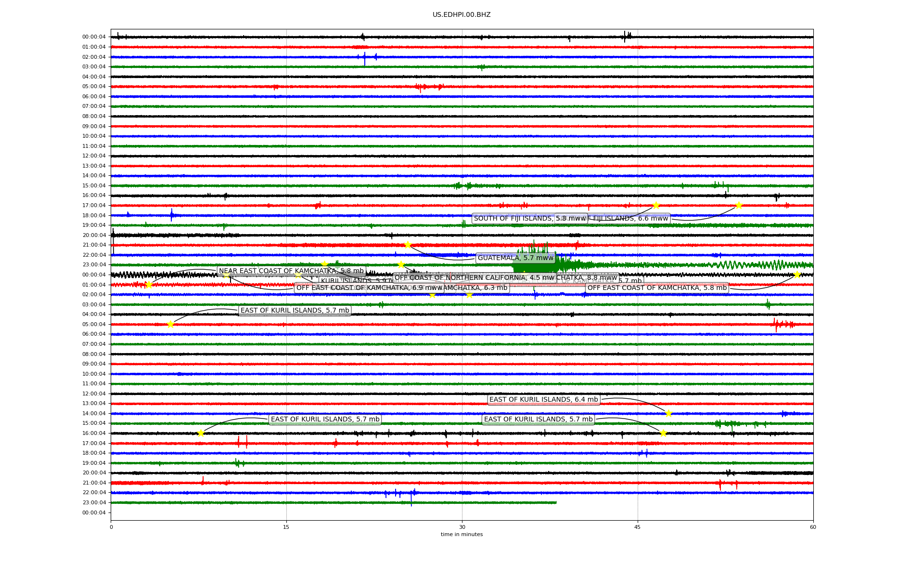Click the star marker for the 6.4 mb Kuril event
The image size is (924, 578).
coord(668,413)
